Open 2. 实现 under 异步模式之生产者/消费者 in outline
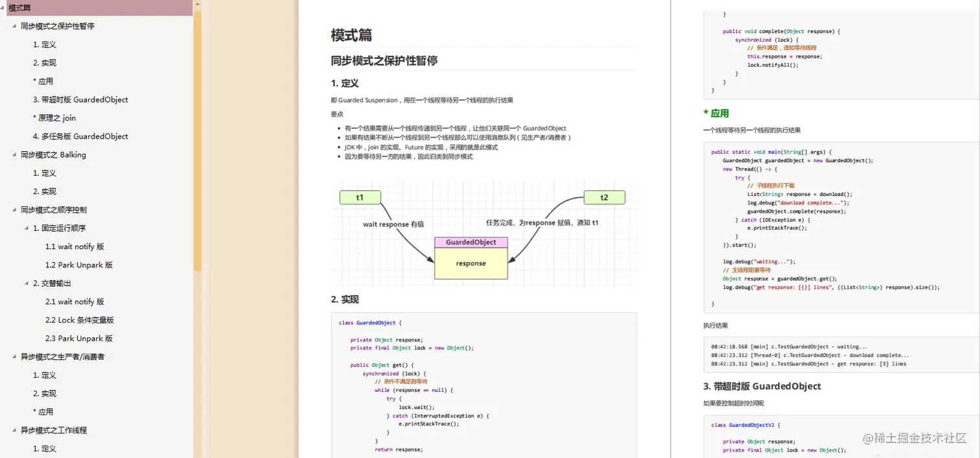 point(45,393)
